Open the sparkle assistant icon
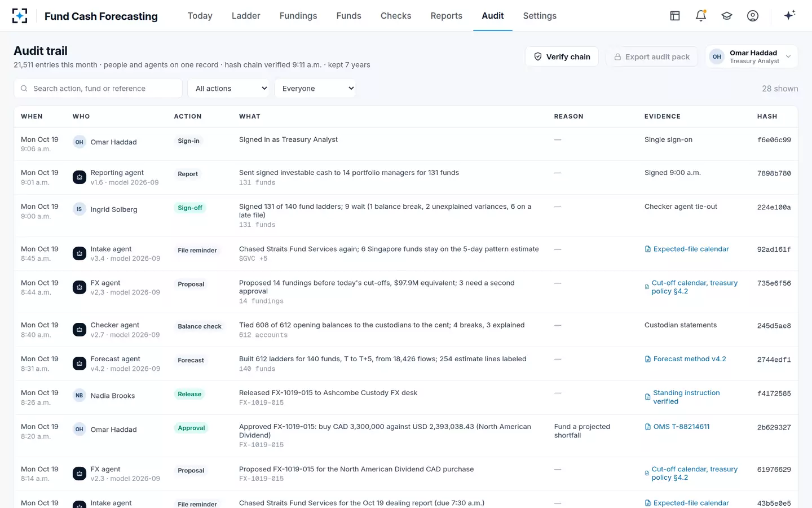The image size is (812, 508). click(x=789, y=15)
